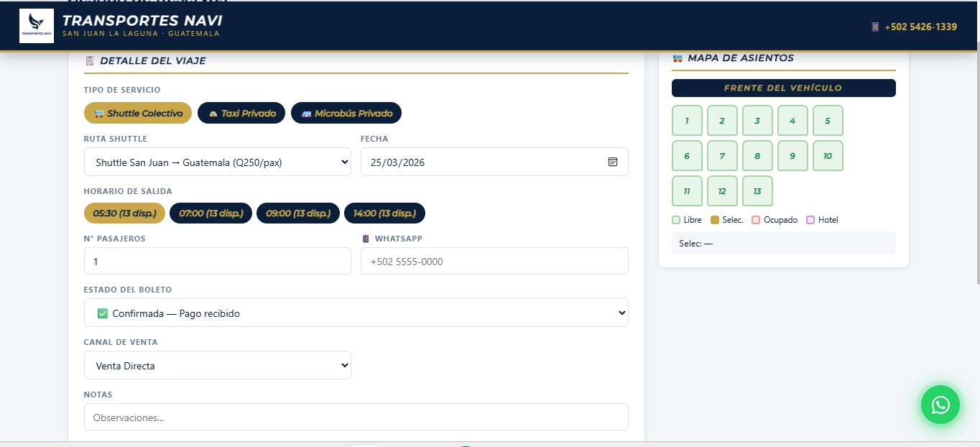Image resolution: width=980 pixels, height=447 pixels.
Task: Open the Canal de Venta dropdown
Action: point(217,365)
